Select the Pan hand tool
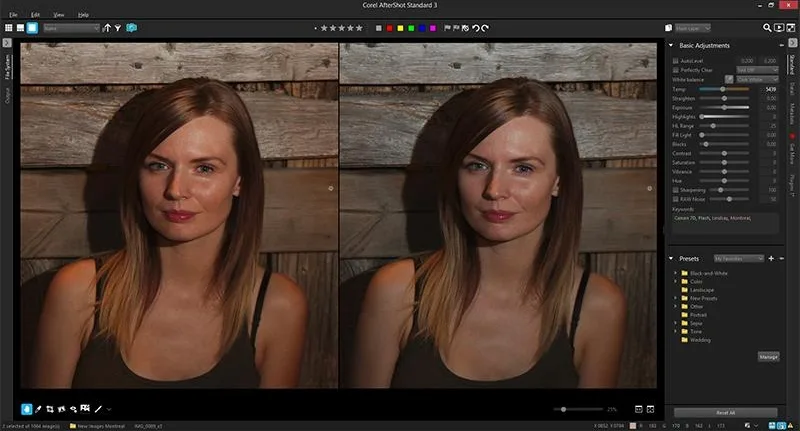 pos(27,409)
